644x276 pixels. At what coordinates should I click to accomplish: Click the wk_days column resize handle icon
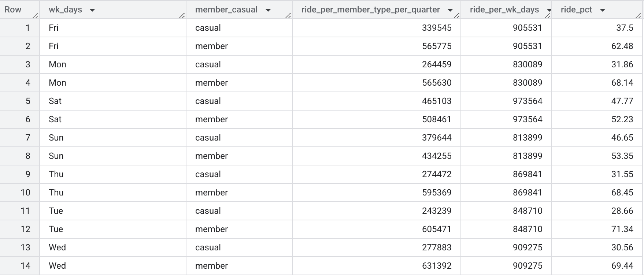click(182, 15)
